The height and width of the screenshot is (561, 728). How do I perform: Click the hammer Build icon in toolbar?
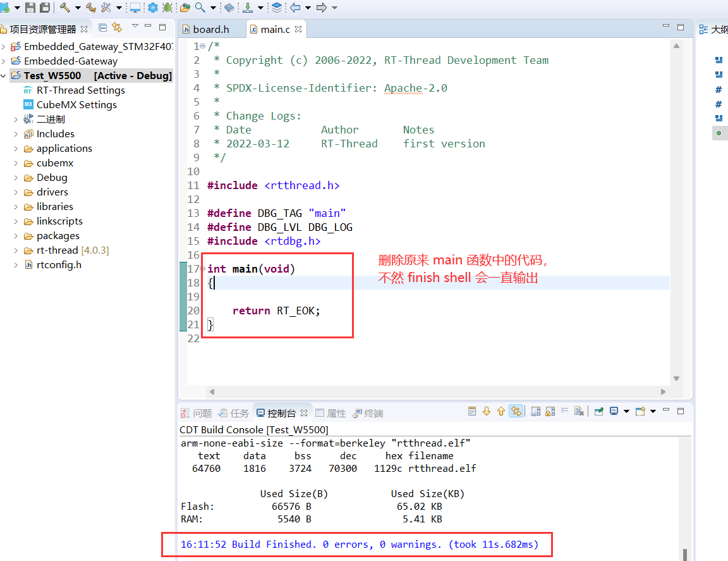tap(64, 8)
